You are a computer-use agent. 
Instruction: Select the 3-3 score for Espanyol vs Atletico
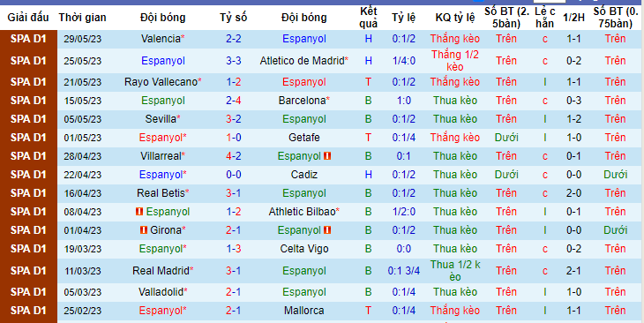[233, 61]
